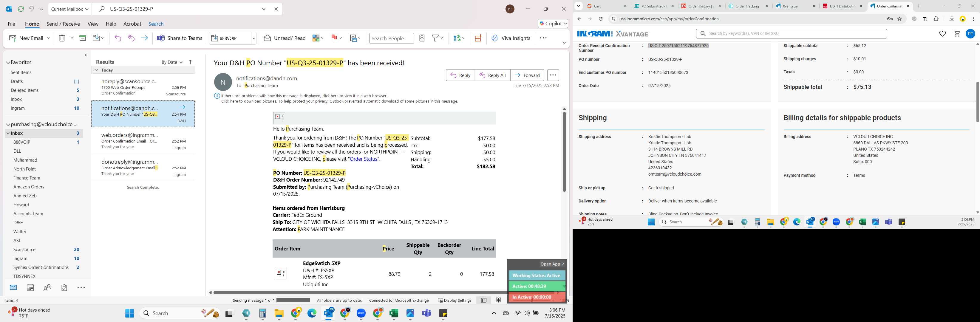Viewport: 980px width, 322px height.
Task: Click the ribbon Reply arrow icon
Action: coord(118,38)
